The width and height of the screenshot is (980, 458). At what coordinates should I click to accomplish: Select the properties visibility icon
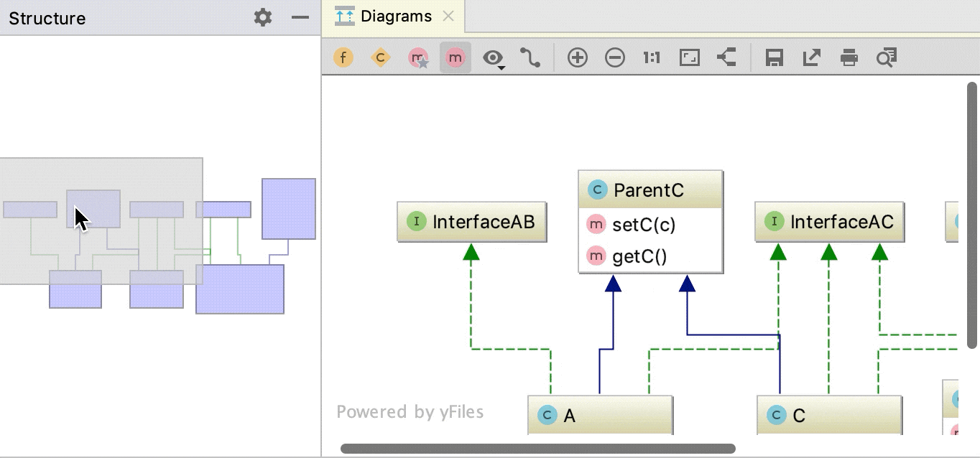point(417,57)
